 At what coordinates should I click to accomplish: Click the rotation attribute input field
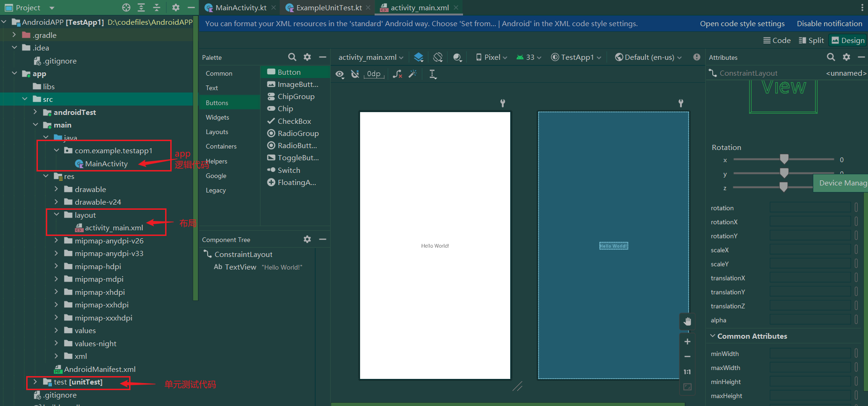point(810,208)
